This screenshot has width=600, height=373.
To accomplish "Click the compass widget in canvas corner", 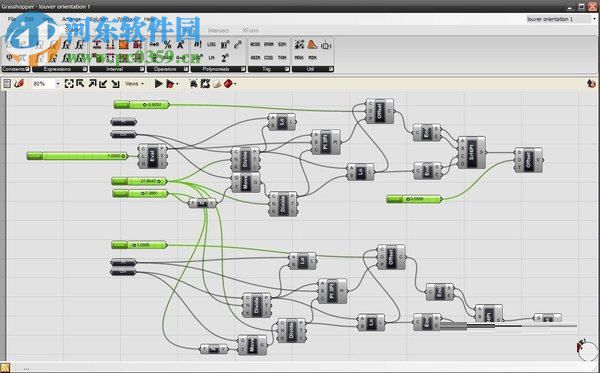I will (x=587, y=349).
